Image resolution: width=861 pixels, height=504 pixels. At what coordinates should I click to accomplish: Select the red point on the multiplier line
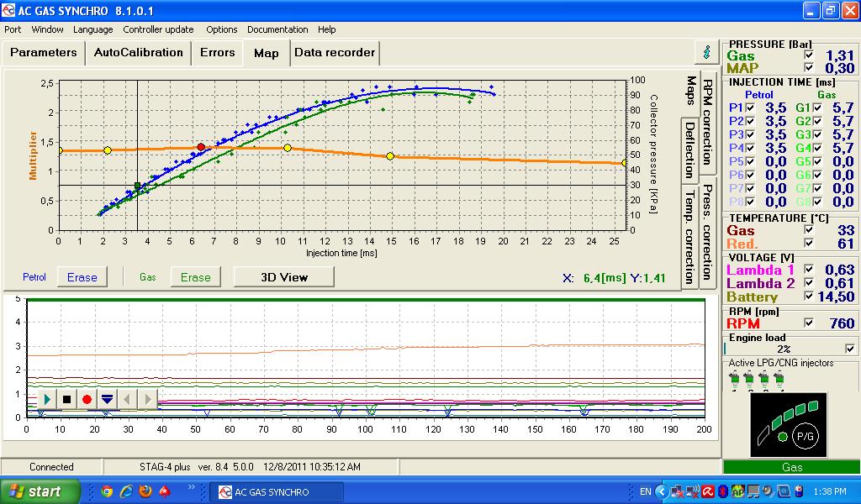(x=201, y=147)
